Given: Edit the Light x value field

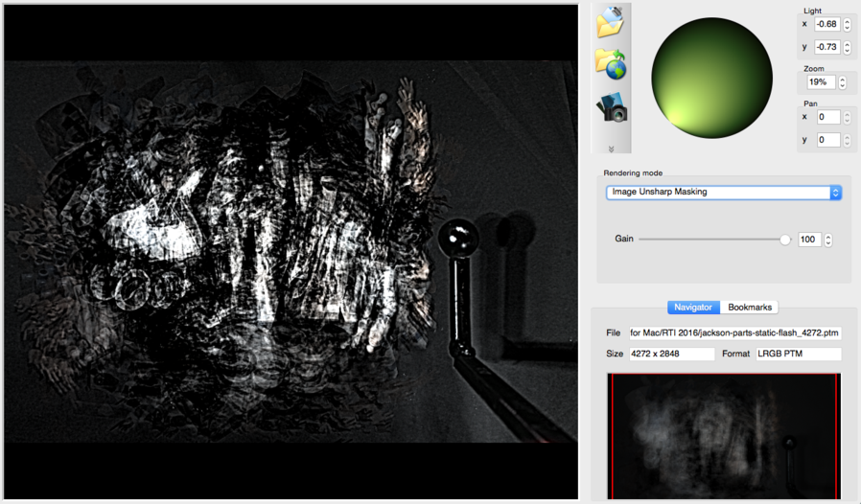Looking at the screenshot, I should click(x=826, y=24).
